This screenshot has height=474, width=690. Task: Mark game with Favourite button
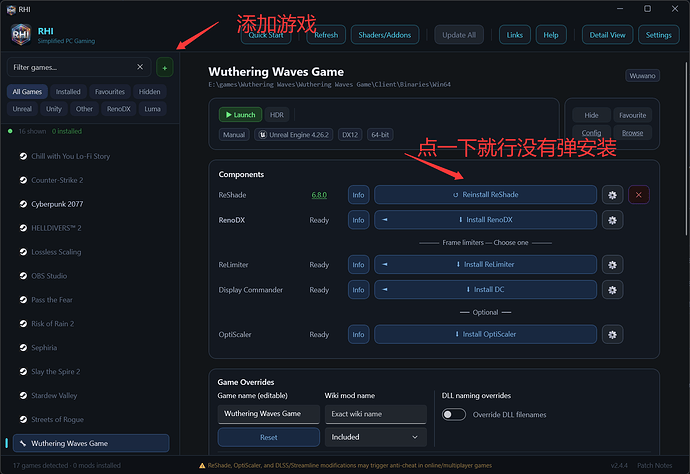[x=632, y=115]
